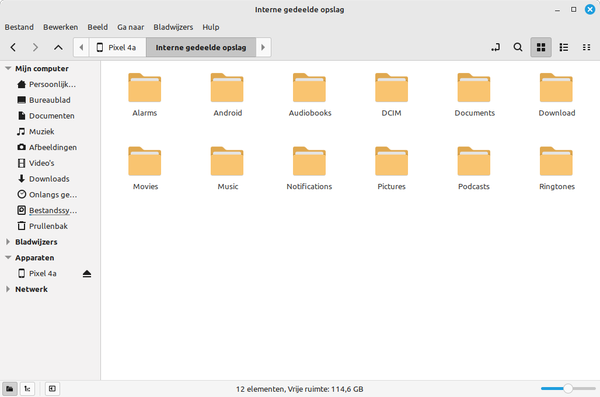Screen dimensions: 600x397
Task: Open the Documents folder icon
Action: [474, 88]
